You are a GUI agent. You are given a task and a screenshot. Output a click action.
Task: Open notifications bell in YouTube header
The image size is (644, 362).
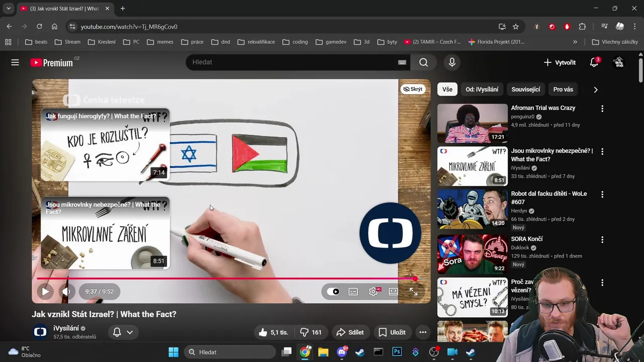594,62
